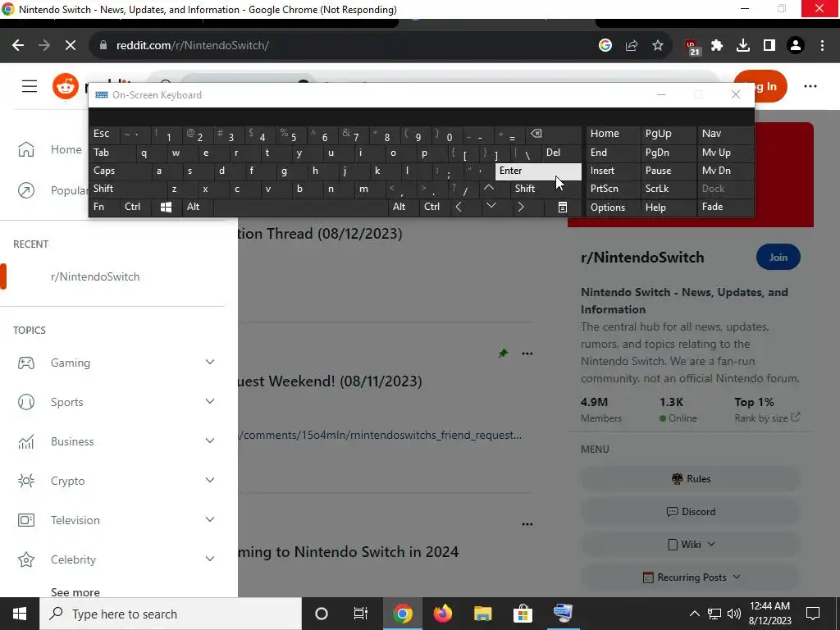Open Task View on taskbar
840x630 pixels.
pos(361,614)
